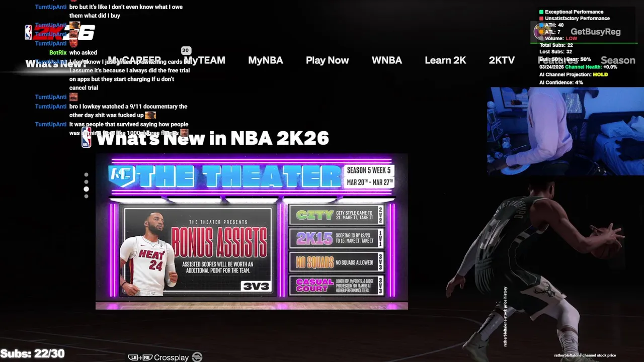Click TurntUpAnti name beside 9/11 documentary message
The image size is (644, 362).
(51, 107)
